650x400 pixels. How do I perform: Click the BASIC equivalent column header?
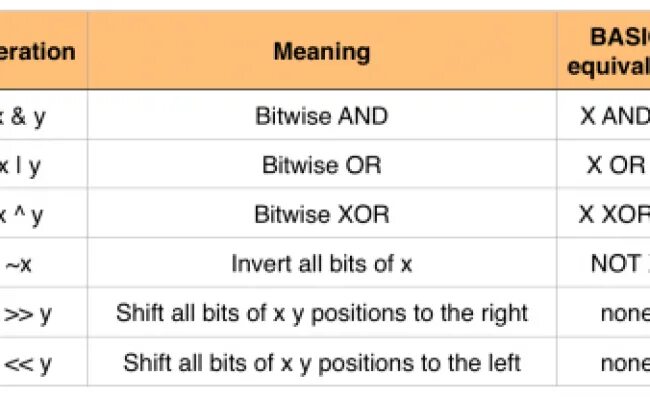(x=606, y=52)
